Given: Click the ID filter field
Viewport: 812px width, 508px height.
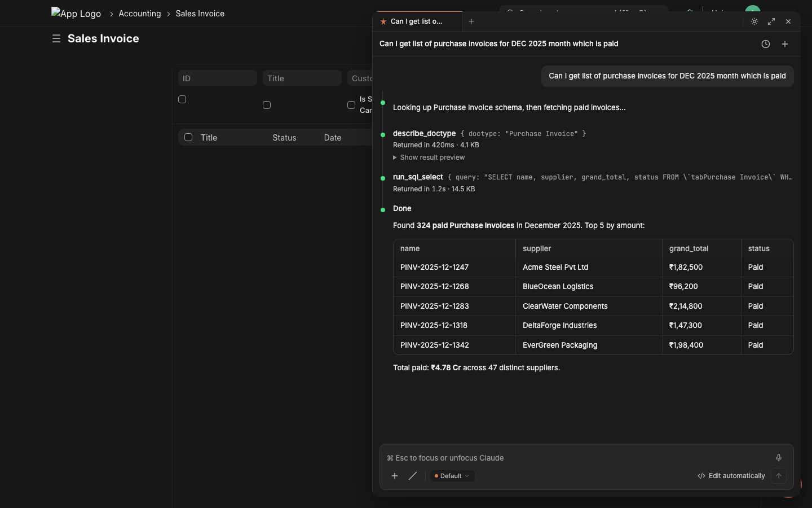Looking at the screenshot, I should coord(218,78).
